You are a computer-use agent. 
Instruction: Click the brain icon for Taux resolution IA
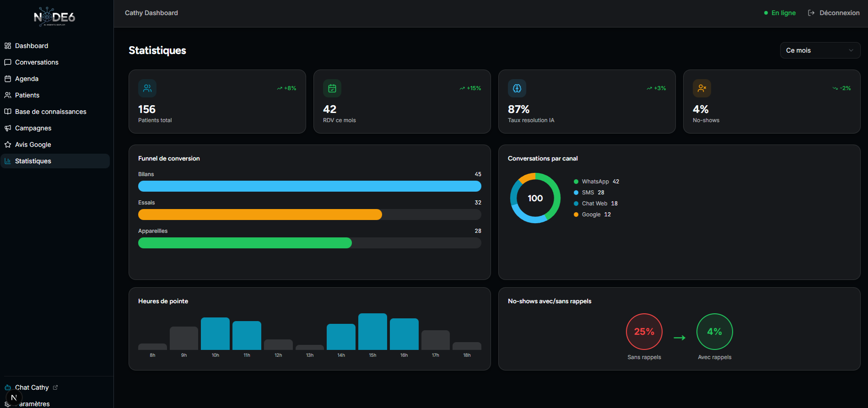[517, 88]
